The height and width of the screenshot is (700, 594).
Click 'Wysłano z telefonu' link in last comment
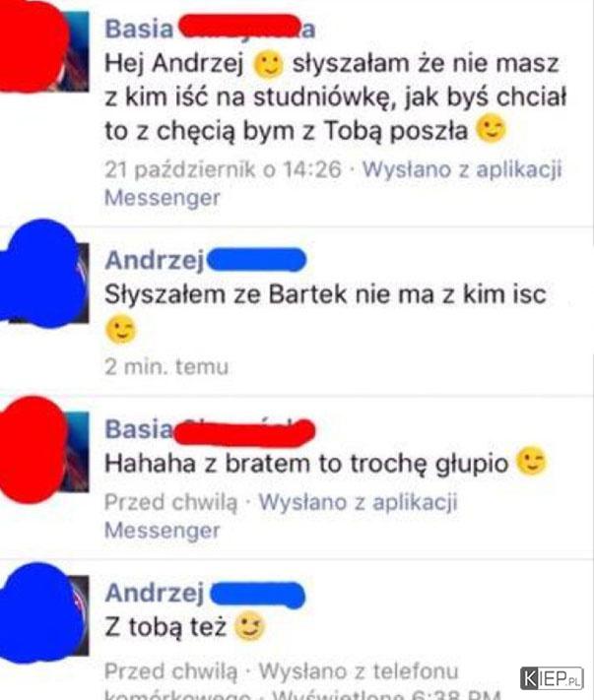[x=359, y=671]
